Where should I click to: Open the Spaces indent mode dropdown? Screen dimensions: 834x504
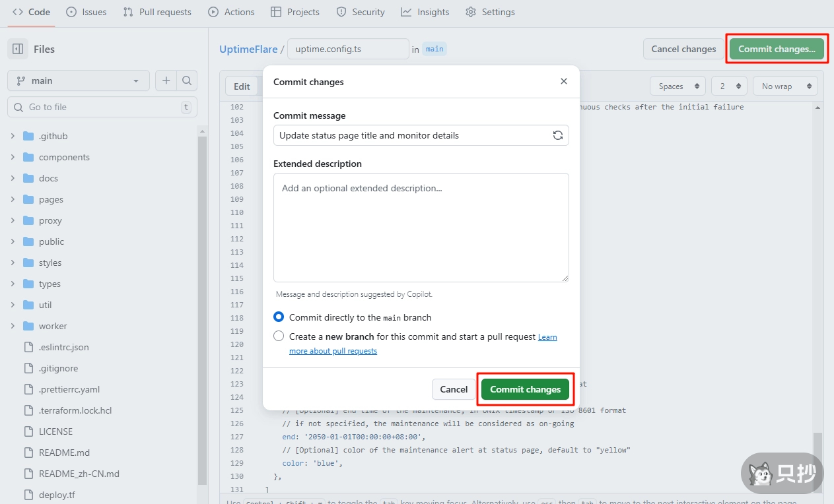[x=678, y=86]
